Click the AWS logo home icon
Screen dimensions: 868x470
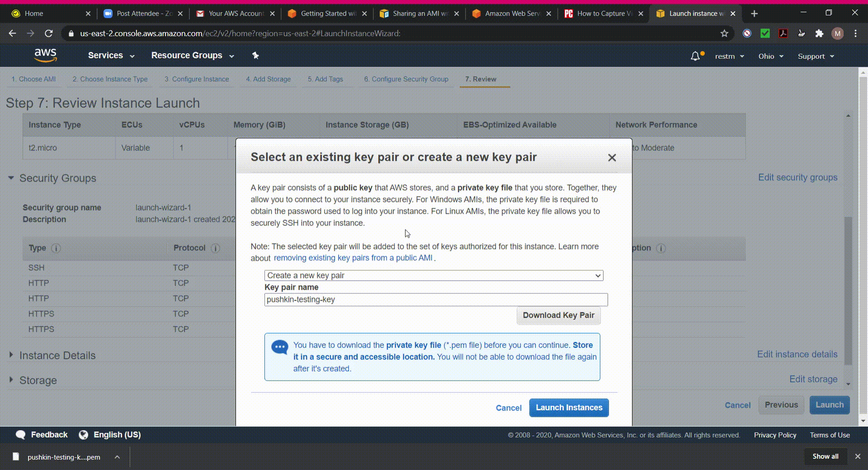click(x=45, y=55)
